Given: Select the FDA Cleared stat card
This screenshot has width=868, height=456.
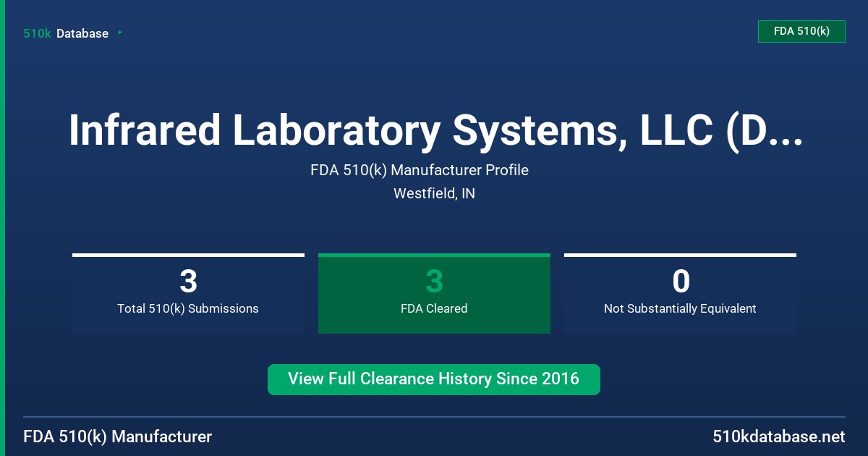Looking at the screenshot, I should pos(434,293).
